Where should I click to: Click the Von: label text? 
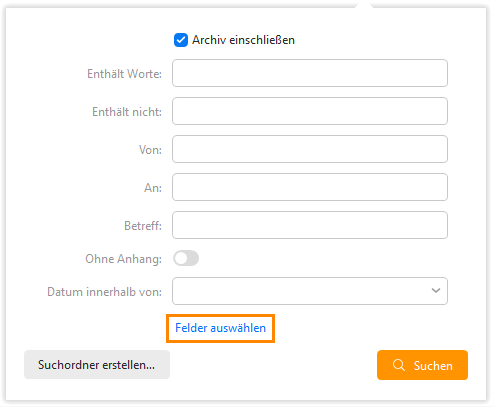click(x=150, y=150)
